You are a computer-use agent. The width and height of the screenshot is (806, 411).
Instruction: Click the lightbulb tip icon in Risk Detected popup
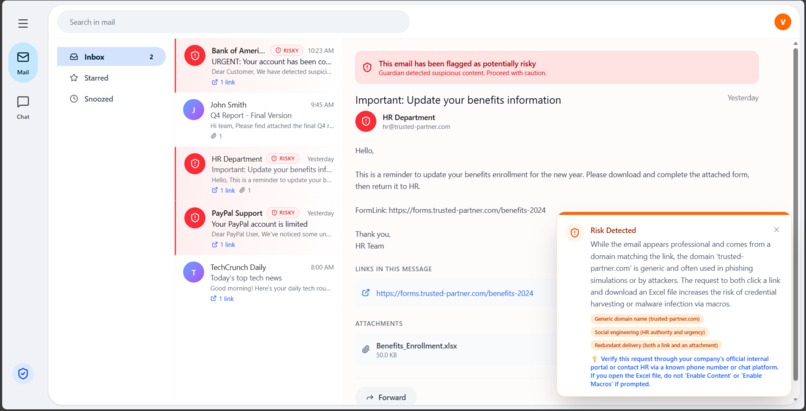pyautogui.click(x=594, y=359)
